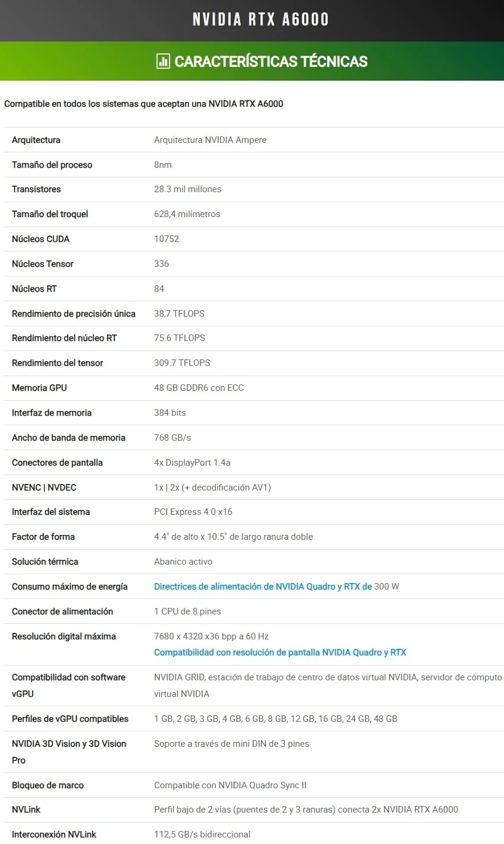Image resolution: width=504 pixels, height=844 pixels.
Task: Click the 48 GB GDDR6 con ECC value
Action: (x=199, y=388)
